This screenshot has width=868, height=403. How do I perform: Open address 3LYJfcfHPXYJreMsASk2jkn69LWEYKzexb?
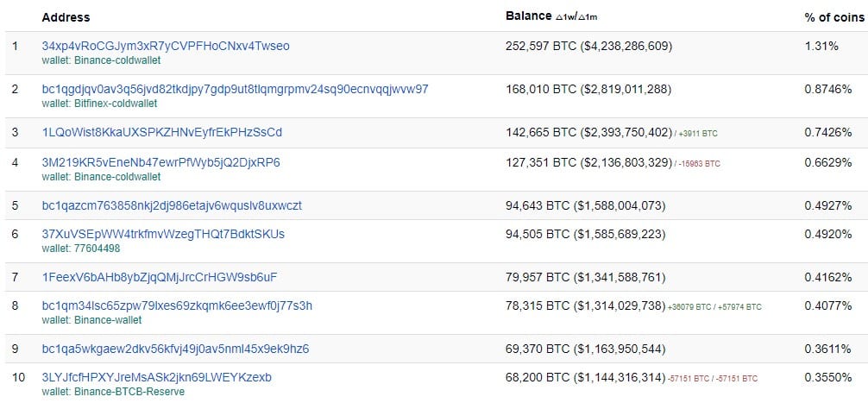tap(157, 377)
